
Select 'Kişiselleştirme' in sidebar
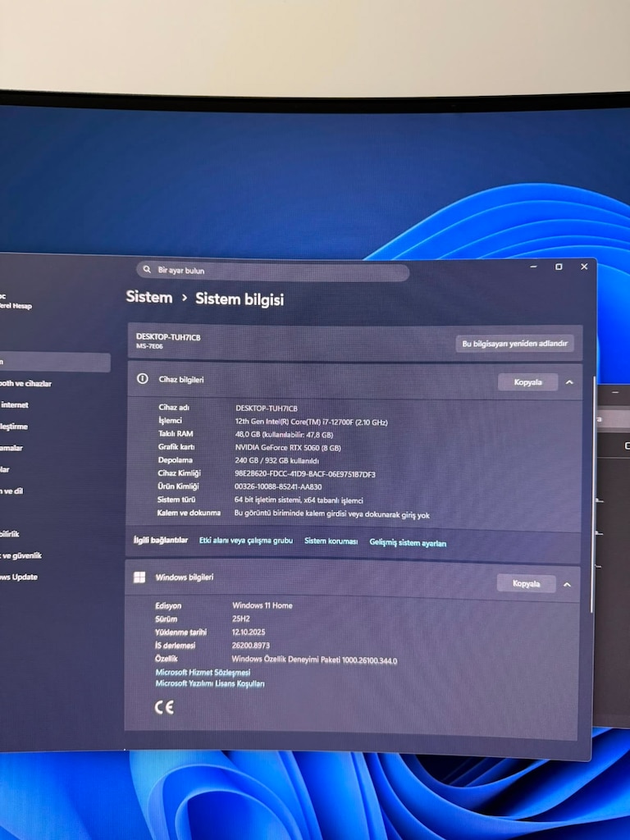pos(14,427)
